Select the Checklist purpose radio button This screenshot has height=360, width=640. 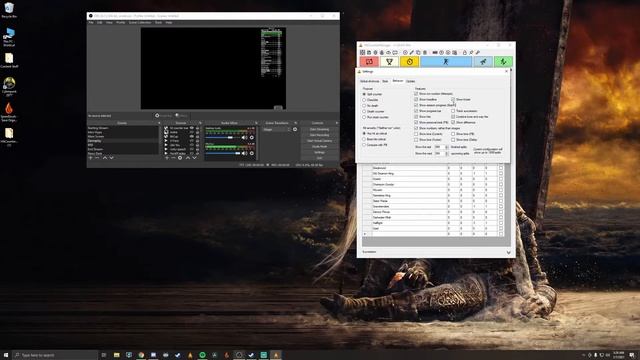[x=364, y=100]
